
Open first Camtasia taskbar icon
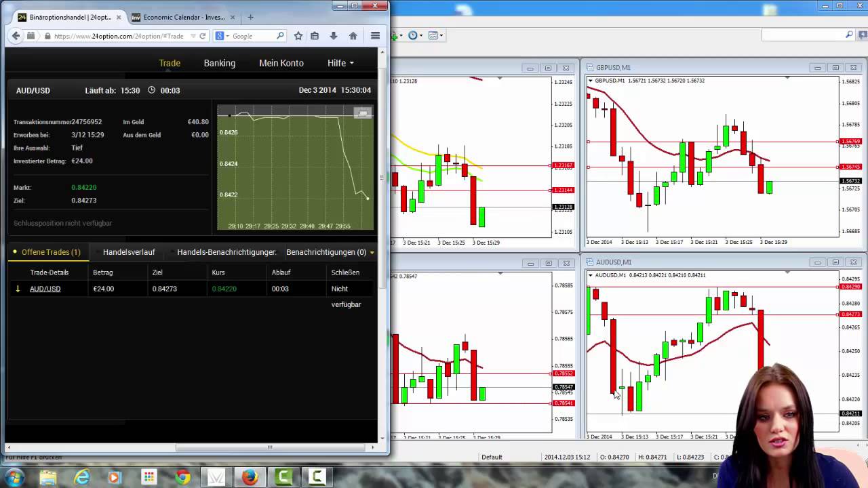click(283, 478)
